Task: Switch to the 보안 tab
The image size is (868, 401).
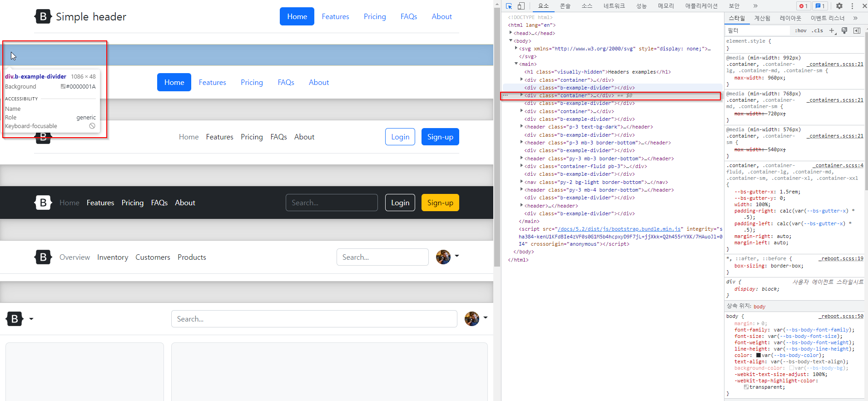Action: [x=734, y=6]
